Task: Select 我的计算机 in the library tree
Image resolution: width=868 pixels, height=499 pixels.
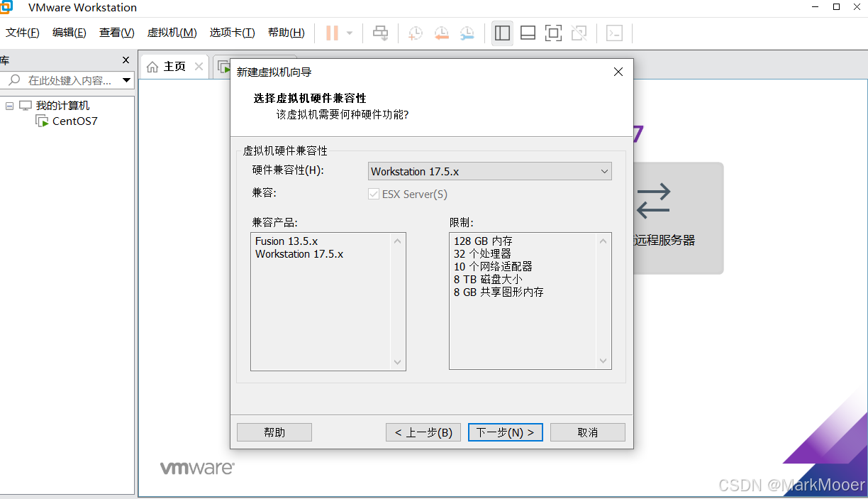Action: point(63,106)
